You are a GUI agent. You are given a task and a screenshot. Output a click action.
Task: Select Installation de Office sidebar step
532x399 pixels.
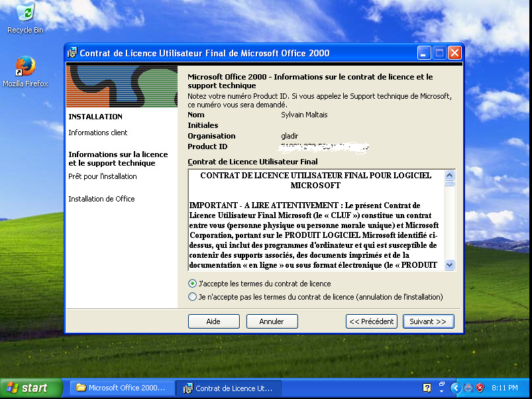[101, 199]
